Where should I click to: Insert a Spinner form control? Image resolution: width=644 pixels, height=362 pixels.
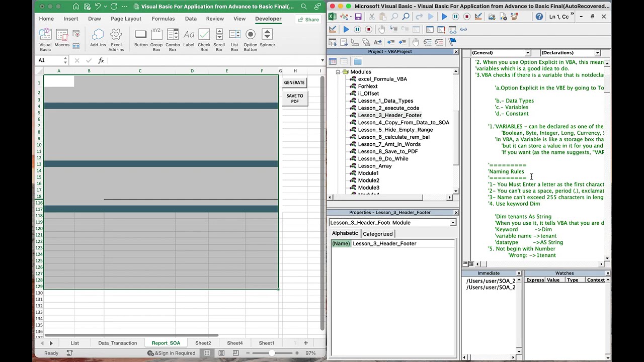click(267, 38)
